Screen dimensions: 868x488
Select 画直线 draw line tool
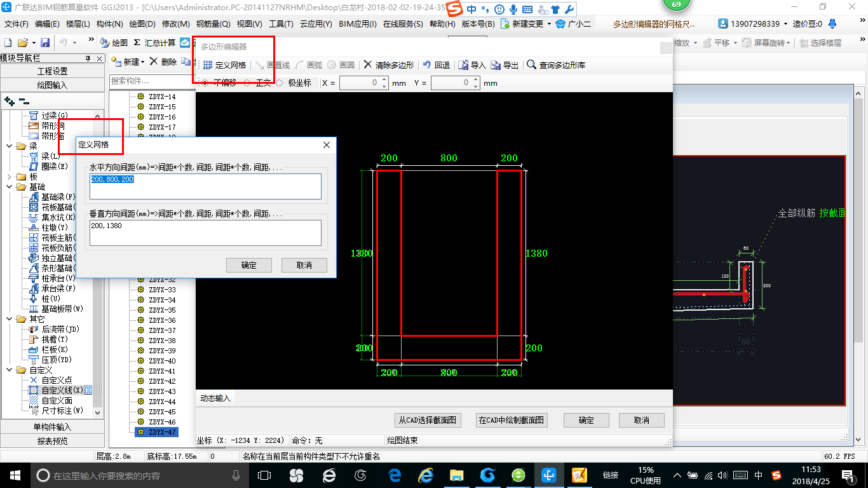[272, 65]
